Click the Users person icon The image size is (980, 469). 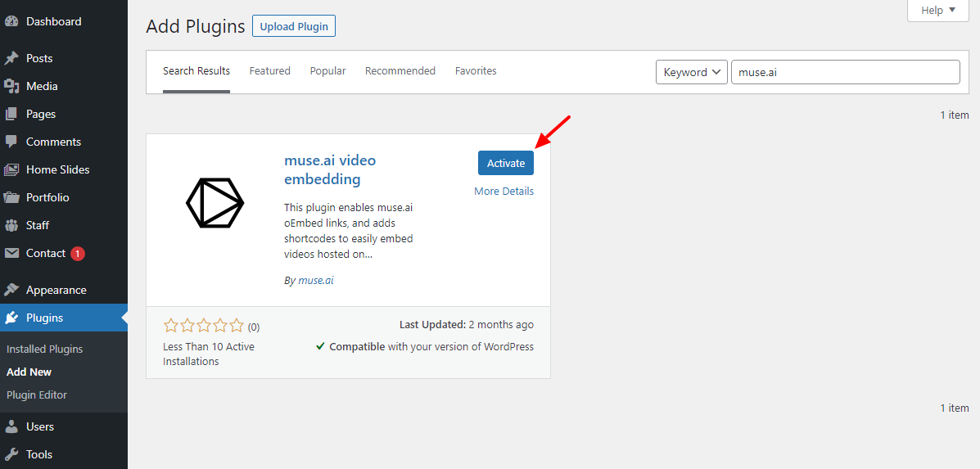pos(11,426)
